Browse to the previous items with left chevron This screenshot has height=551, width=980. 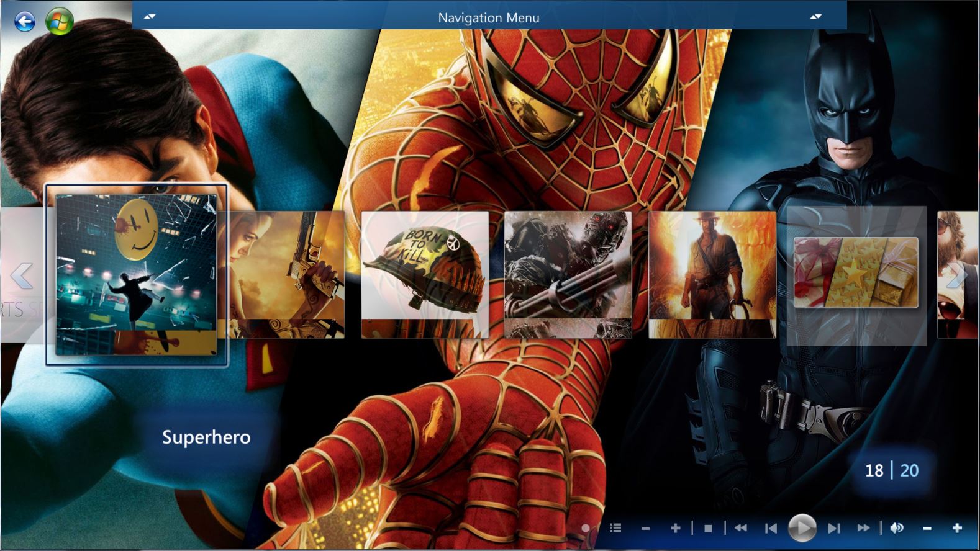tap(21, 275)
